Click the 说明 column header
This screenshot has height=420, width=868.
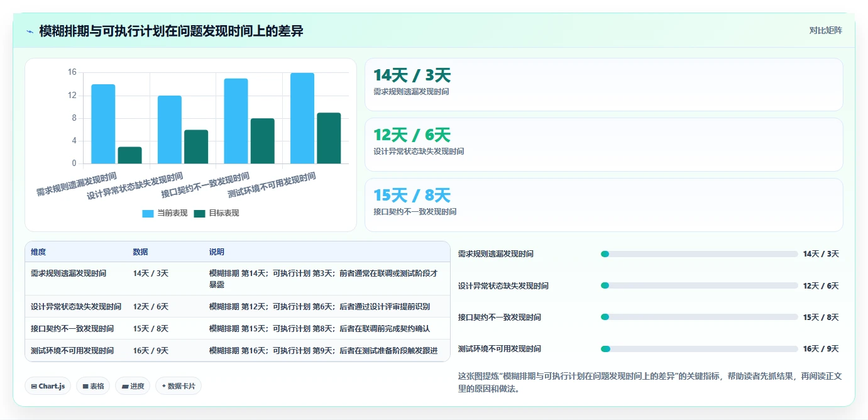[x=217, y=251]
